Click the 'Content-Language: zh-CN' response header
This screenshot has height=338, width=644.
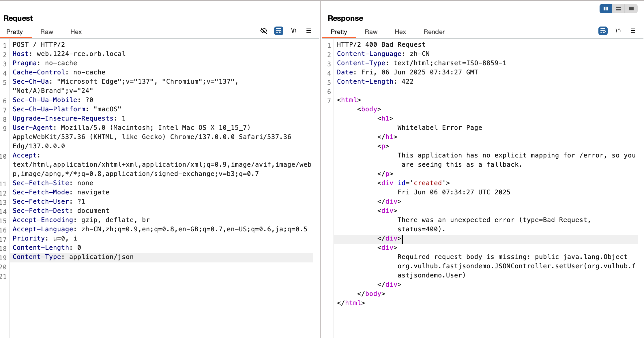pyautogui.click(x=383, y=54)
